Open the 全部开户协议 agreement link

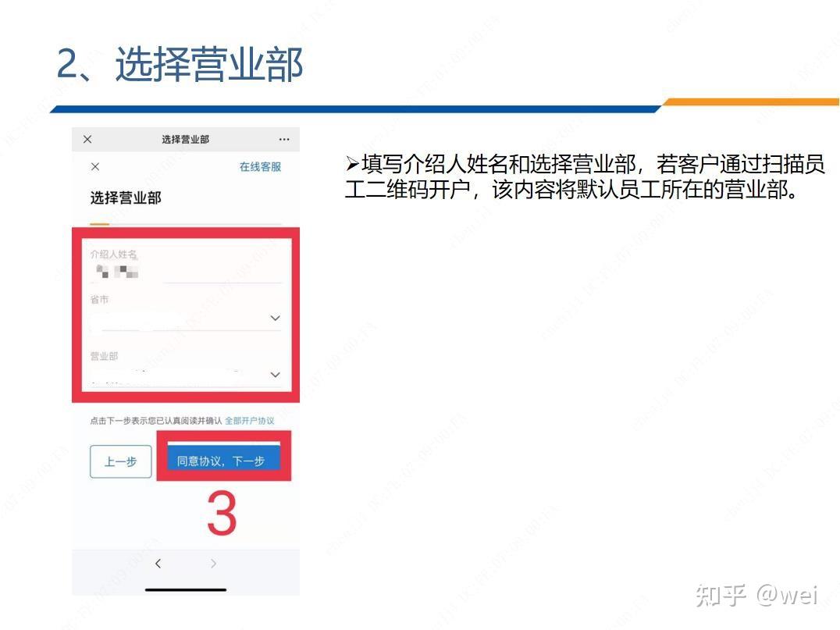(x=250, y=421)
